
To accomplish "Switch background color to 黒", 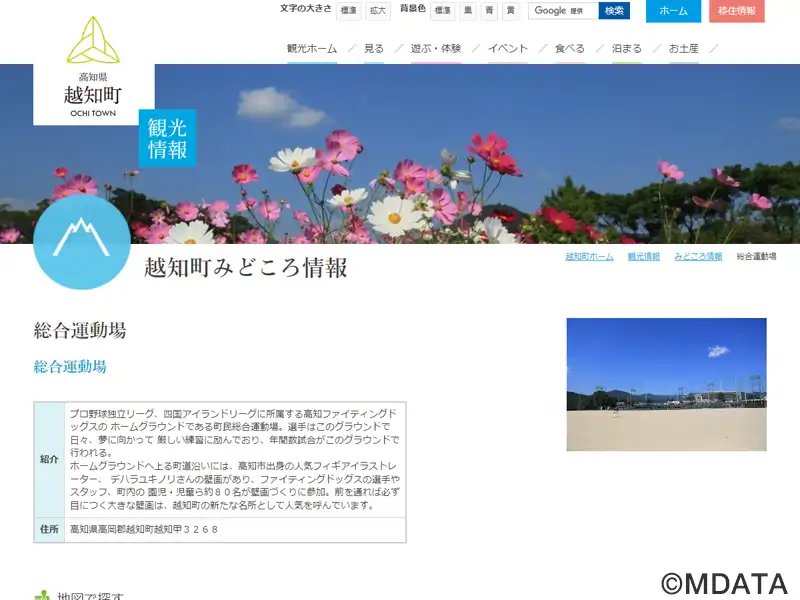I will pos(468,11).
